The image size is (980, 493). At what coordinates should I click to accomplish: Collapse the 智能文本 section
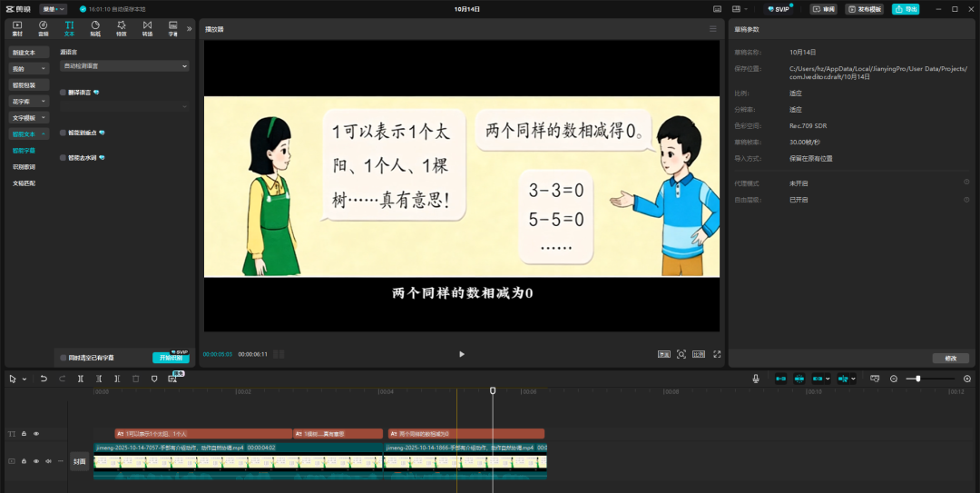(x=29, y=133)
